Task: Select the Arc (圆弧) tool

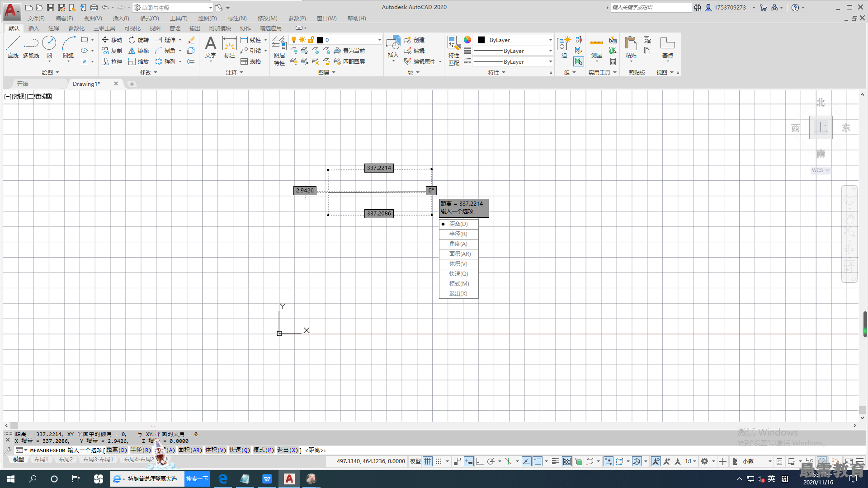Action: [68, 47]
